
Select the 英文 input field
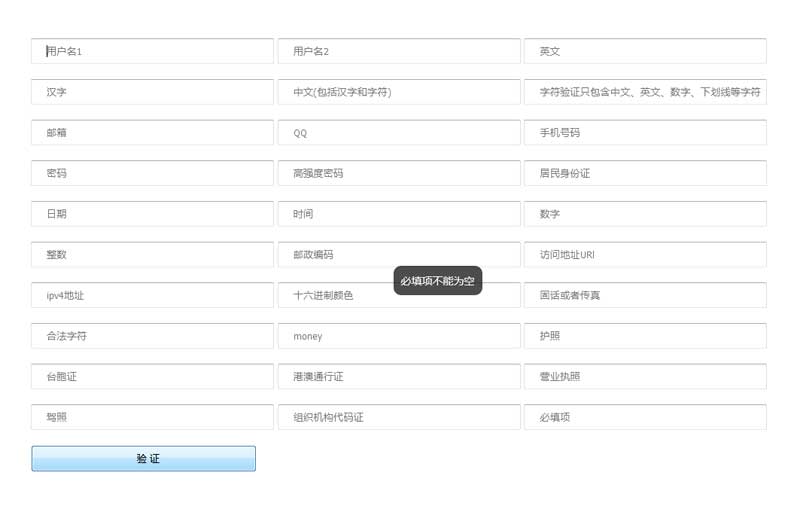[x=645, y=51]
